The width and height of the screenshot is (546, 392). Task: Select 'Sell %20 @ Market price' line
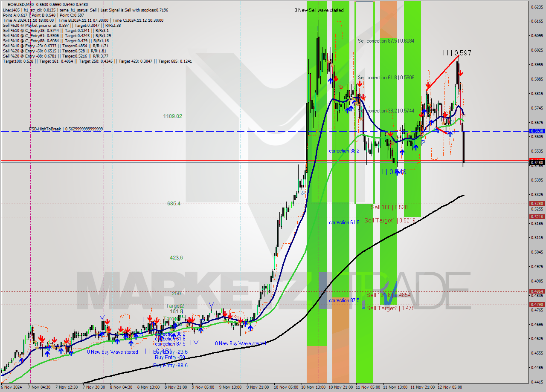[61, 25]
